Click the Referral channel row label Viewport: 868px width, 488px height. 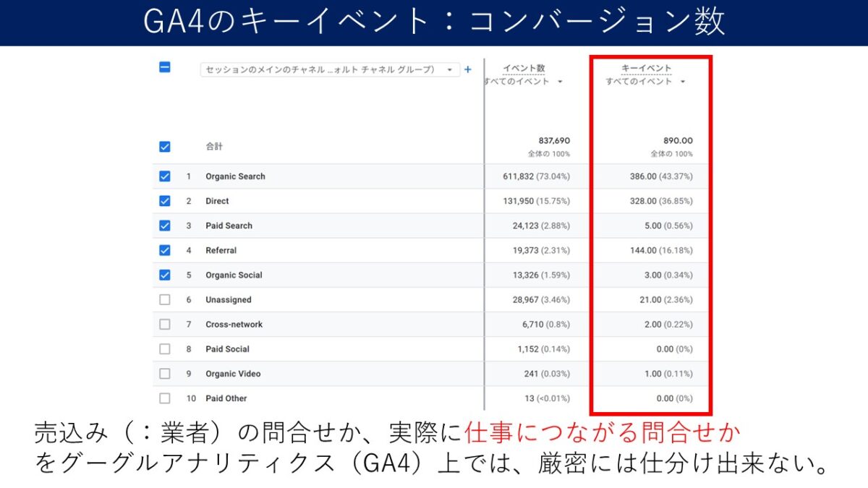click(221, 250)
